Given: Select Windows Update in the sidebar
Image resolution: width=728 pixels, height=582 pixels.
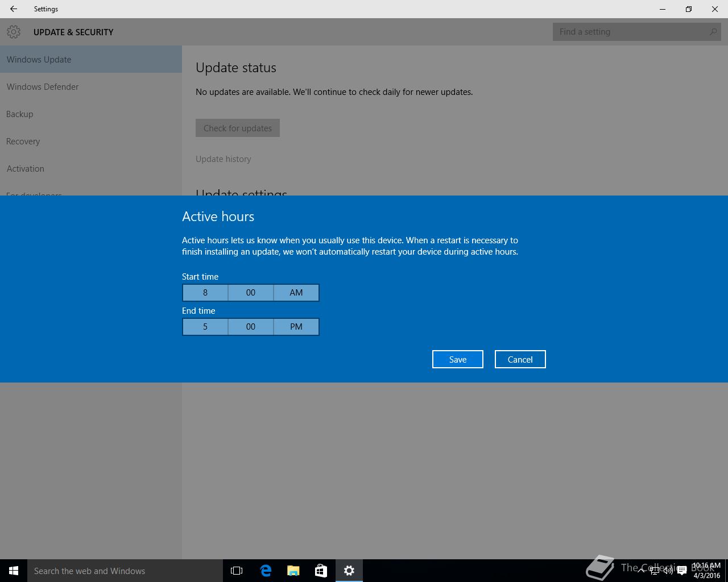Looking at the screenshot, I should [91, 59].
